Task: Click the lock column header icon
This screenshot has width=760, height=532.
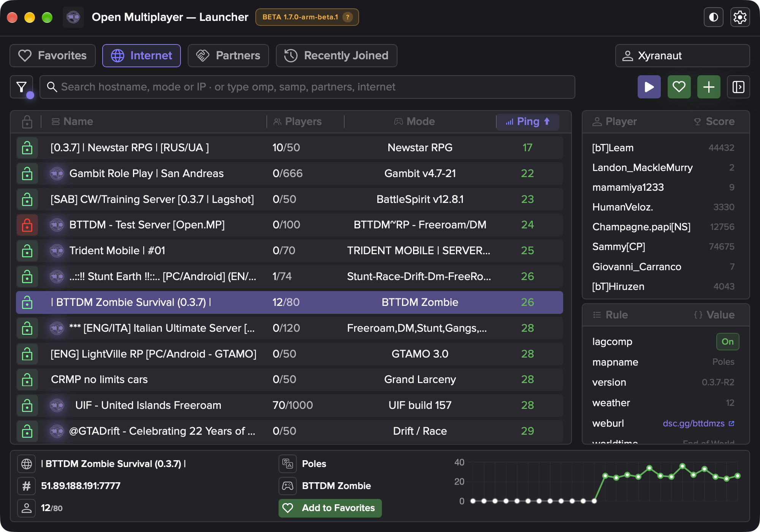Action: coord(27,122)
